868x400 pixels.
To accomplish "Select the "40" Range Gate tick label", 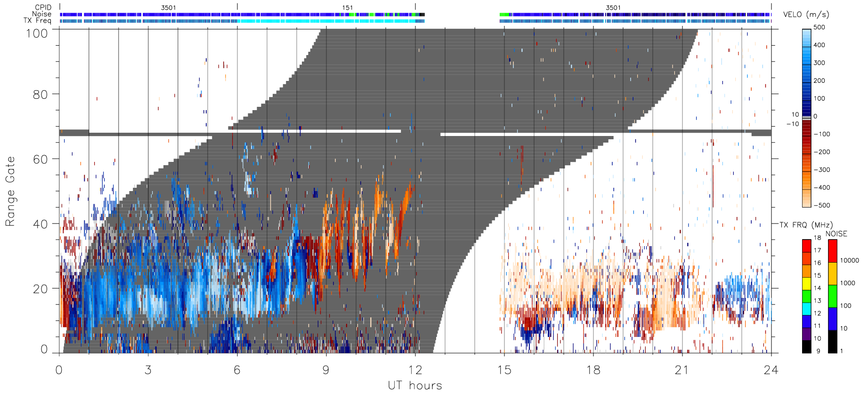I will point(40,224).
